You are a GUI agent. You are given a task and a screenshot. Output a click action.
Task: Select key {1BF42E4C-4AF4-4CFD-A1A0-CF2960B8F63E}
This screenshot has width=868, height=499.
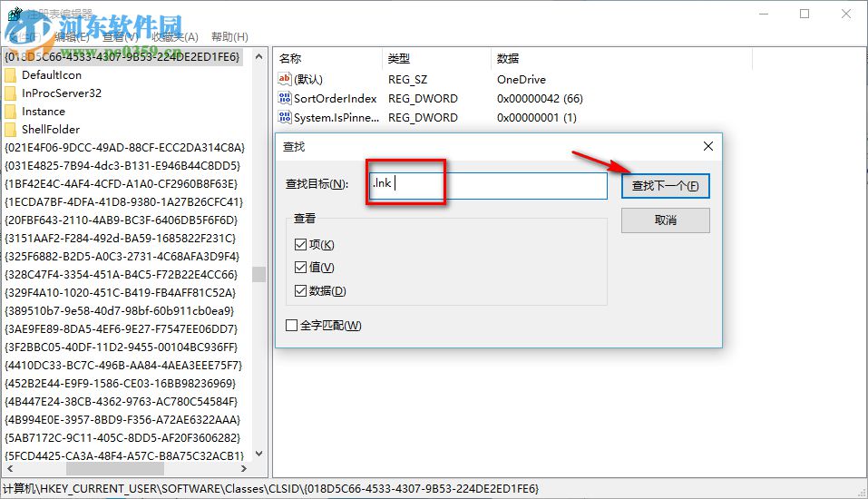click(122, 184)
